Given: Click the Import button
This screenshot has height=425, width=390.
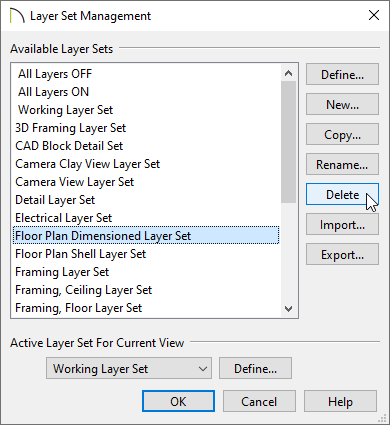Looking at the screenshot, I should pyautogui.click(x=342, y=224).
